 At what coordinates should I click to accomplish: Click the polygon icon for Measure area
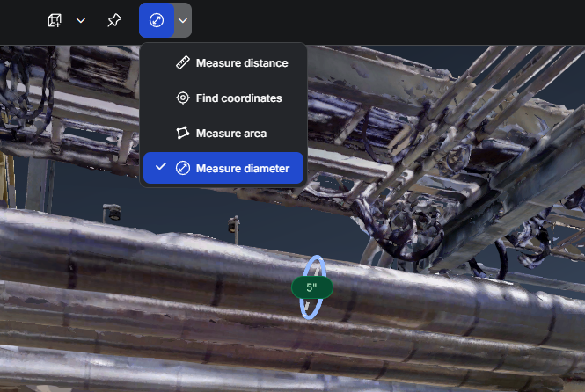pyautogui.click(x=183, y=134)
